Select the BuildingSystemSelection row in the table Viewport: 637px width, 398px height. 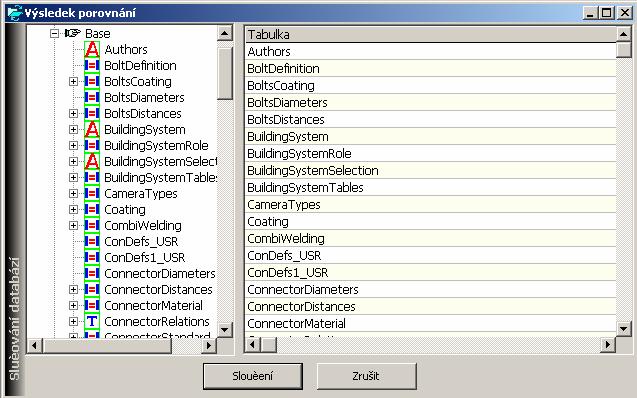pos(431,171)
